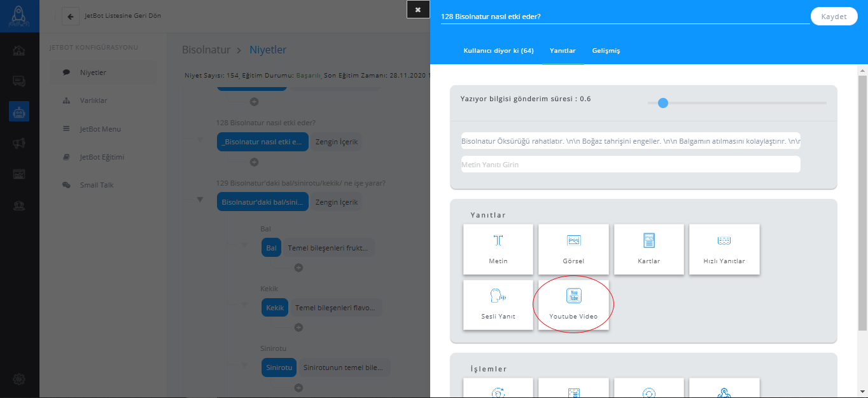Viewport: 868px width, 398px height.
Task: Click the Kaydet save button
Action: pos(834,17)
